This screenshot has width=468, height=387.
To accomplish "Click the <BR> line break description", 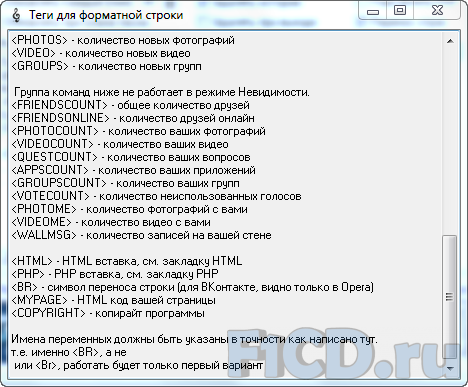I will click(193, 287).
